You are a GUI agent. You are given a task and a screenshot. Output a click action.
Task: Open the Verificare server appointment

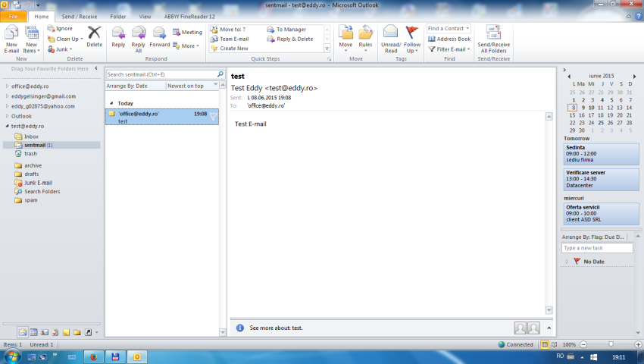(602, 179)
